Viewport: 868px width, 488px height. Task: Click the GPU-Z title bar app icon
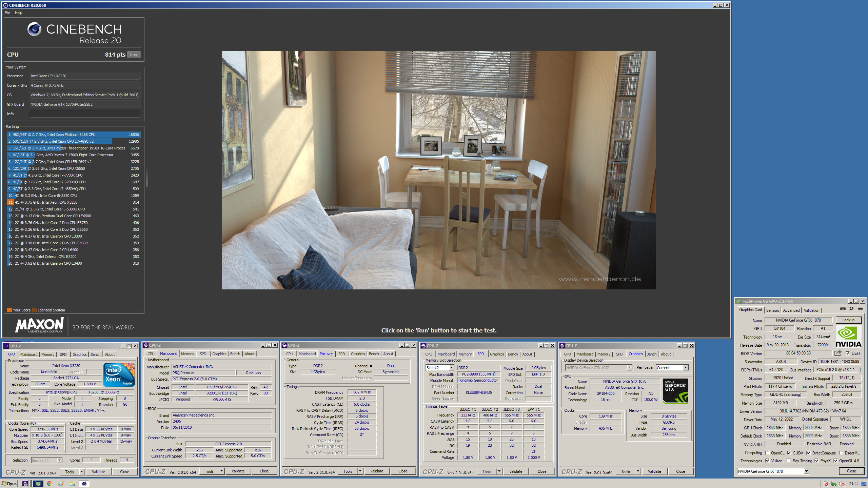coord(738,301)
